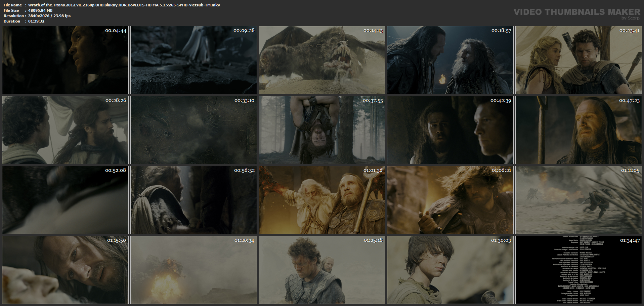Screen dimensions: 644x306
Task: Click the Wrath.of.the.Titans file name text
Action: tap(124, 5)
